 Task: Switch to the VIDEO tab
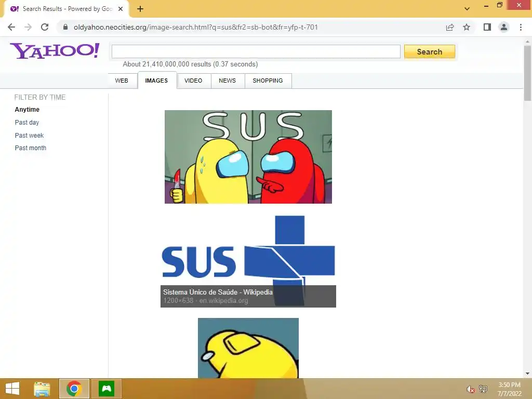193,81
